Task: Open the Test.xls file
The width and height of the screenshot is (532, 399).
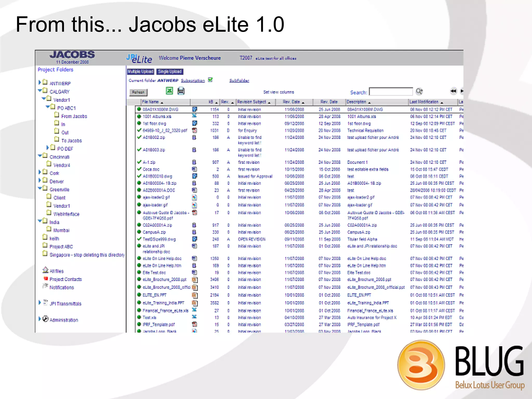Action: click(x=149, y=317)
